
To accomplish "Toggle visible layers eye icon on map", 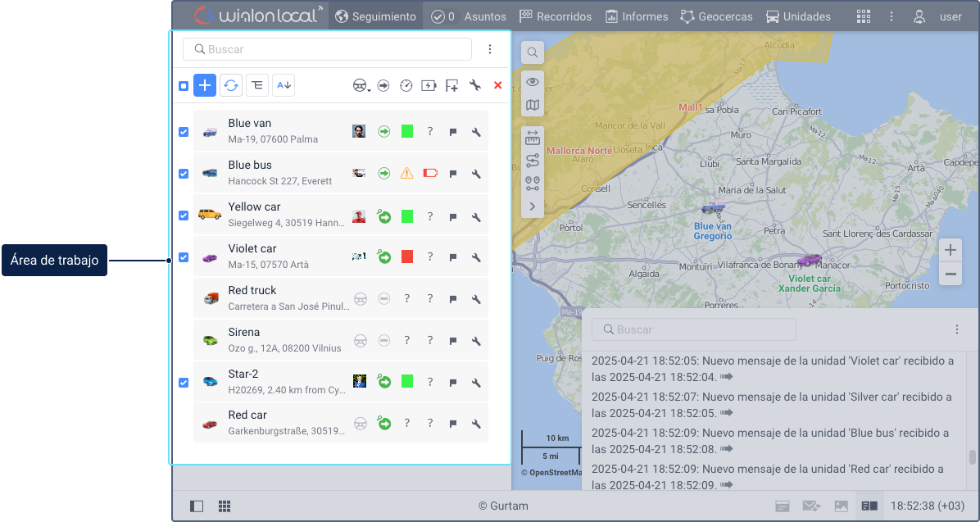I will (x=533, y=81).
